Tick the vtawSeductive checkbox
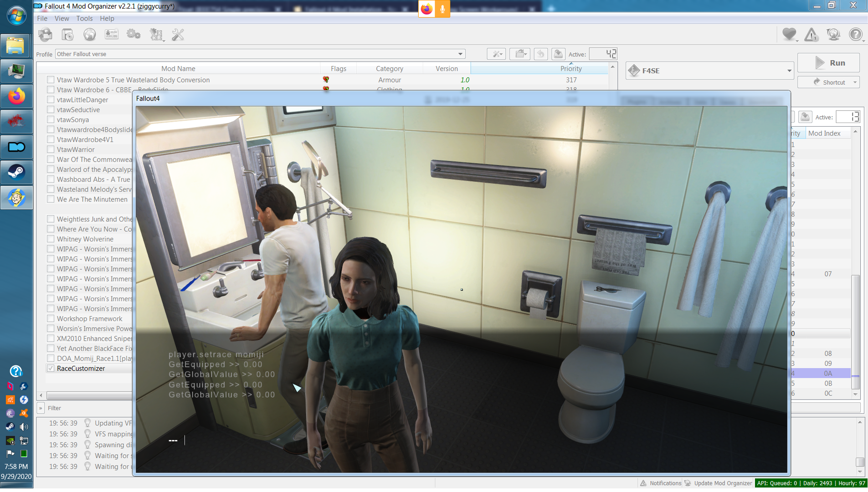 click(x=51, y=110)
